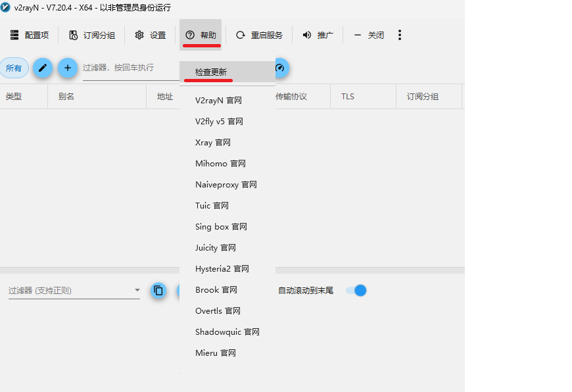
Task: Sort by 传输协议 column header
Action: pyautogui.click(x=303, y=97)
